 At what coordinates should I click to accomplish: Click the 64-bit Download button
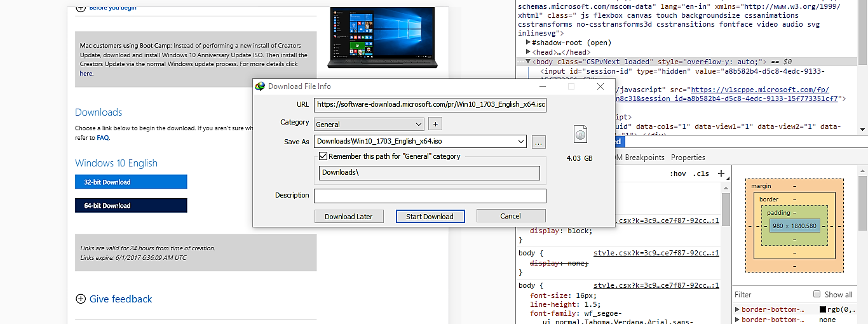pos(131,205)
